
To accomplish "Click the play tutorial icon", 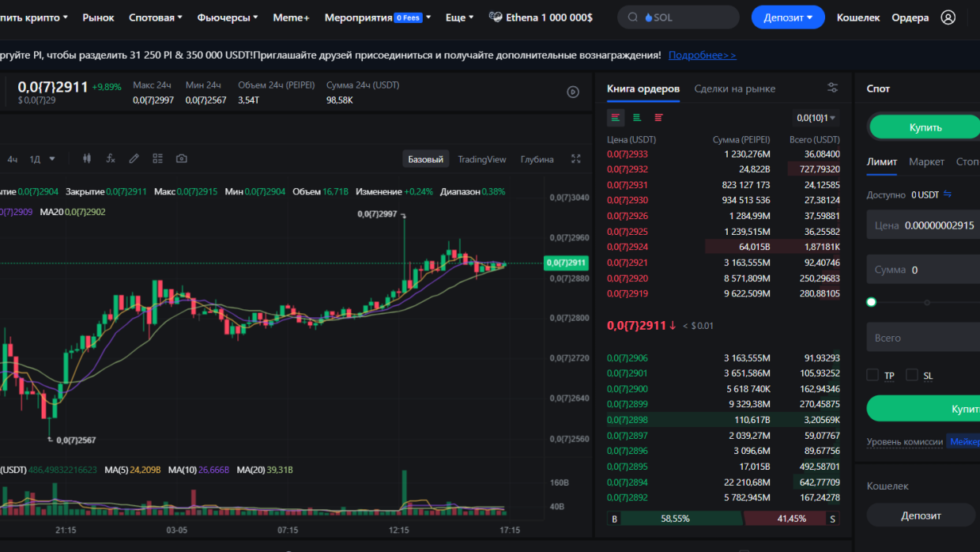I will [x=574, y=92].
